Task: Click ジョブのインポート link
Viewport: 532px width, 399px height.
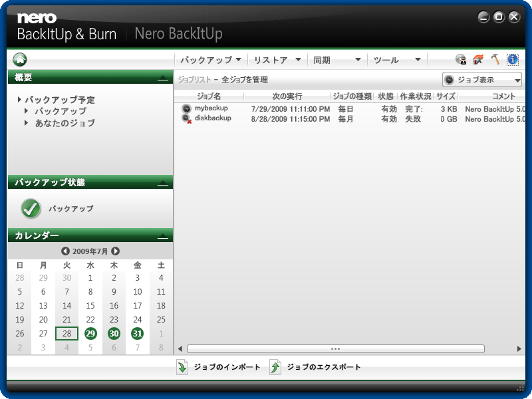Action: tap(227, 367)
